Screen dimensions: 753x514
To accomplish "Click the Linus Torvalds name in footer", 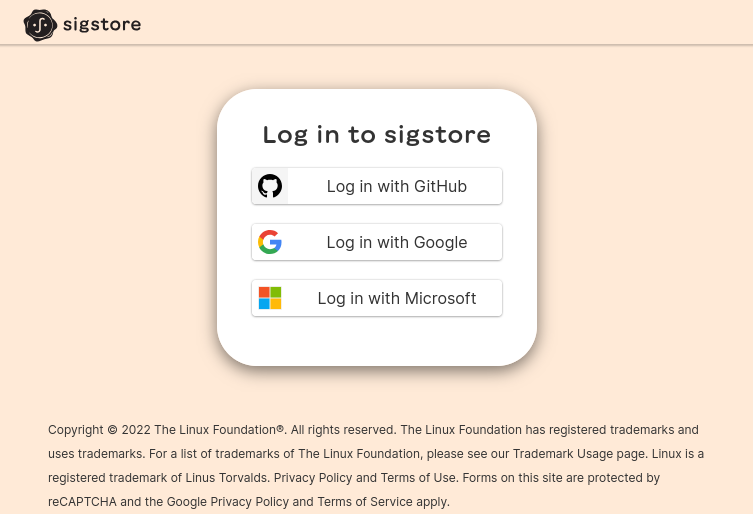I will 227,478.
